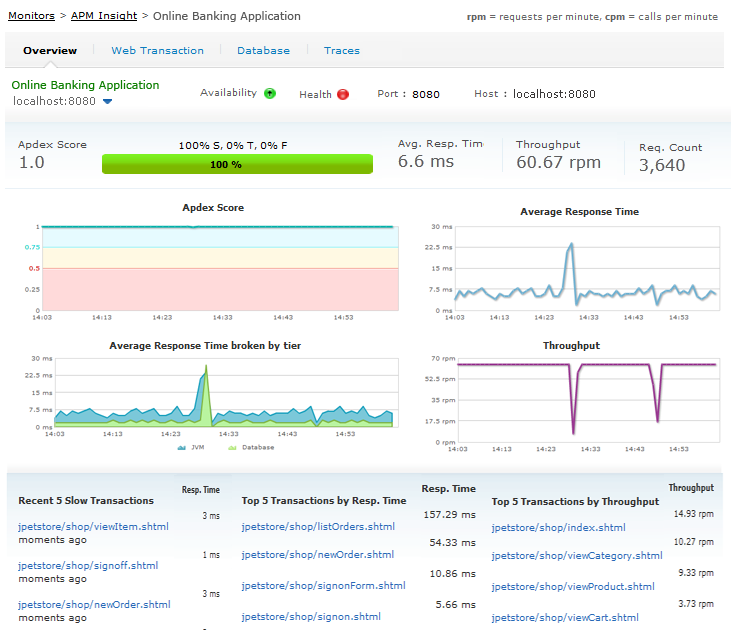
Task: Switch to the Traces tab
Action: coord(341,51)
